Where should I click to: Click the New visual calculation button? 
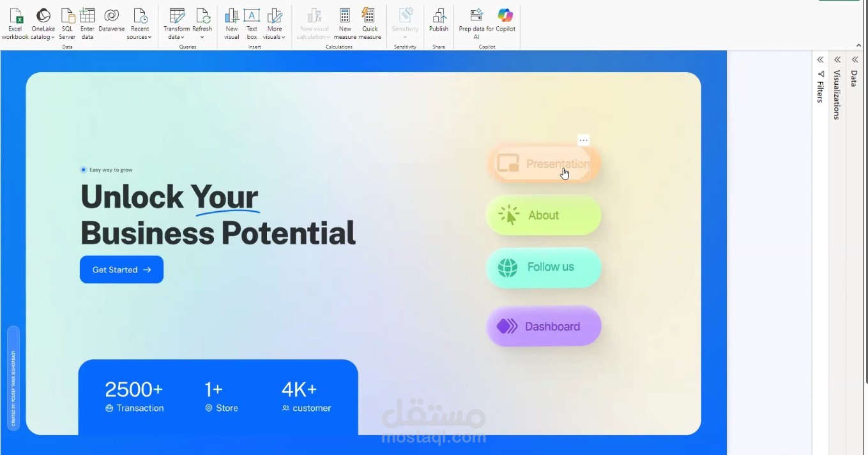(x=314, y=24)
